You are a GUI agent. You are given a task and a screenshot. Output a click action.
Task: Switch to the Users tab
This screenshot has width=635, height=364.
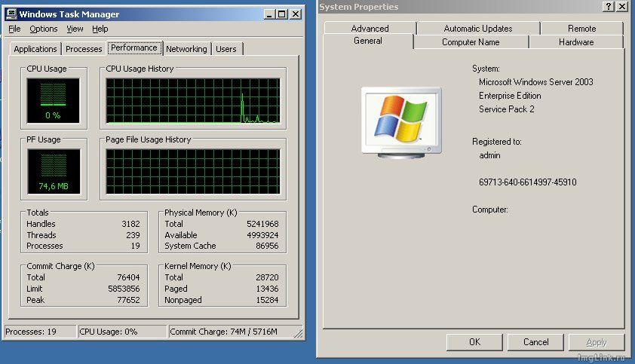click(226, 49)
